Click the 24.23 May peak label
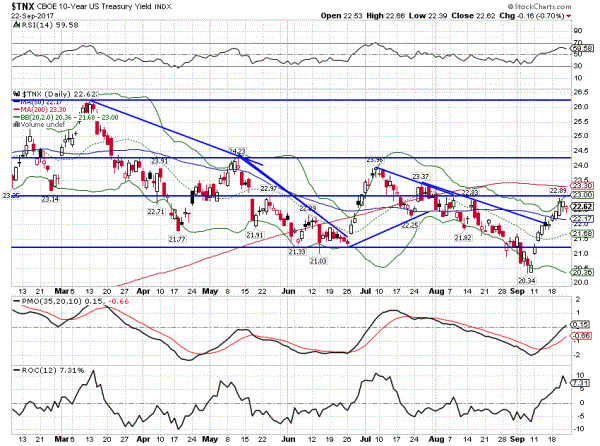 [237, 151]
